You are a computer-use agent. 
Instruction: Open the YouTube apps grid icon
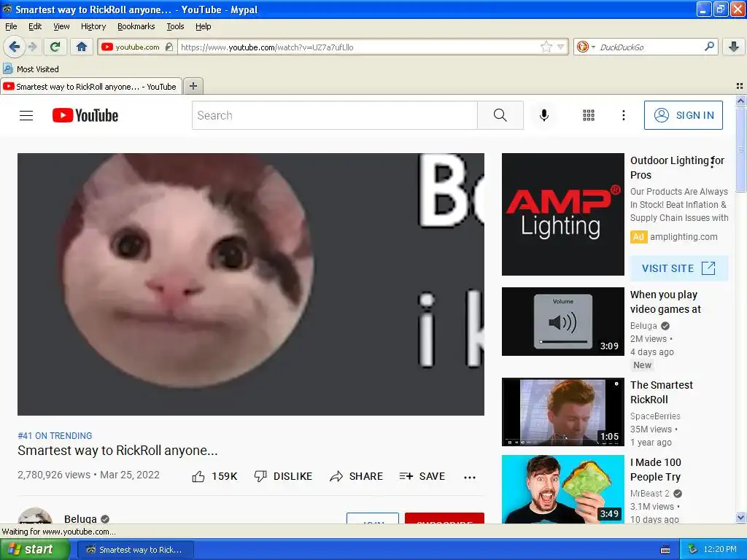589,115
